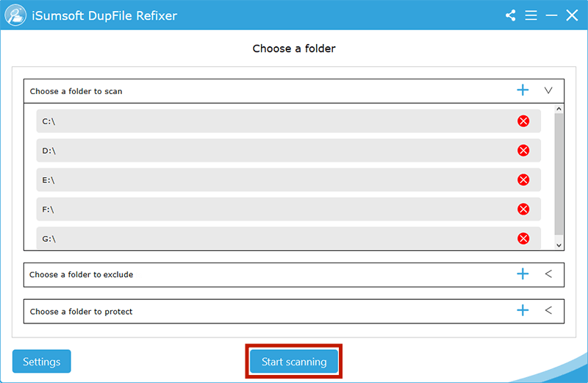Add a folder to scan with plus icon

click(523, 90)
